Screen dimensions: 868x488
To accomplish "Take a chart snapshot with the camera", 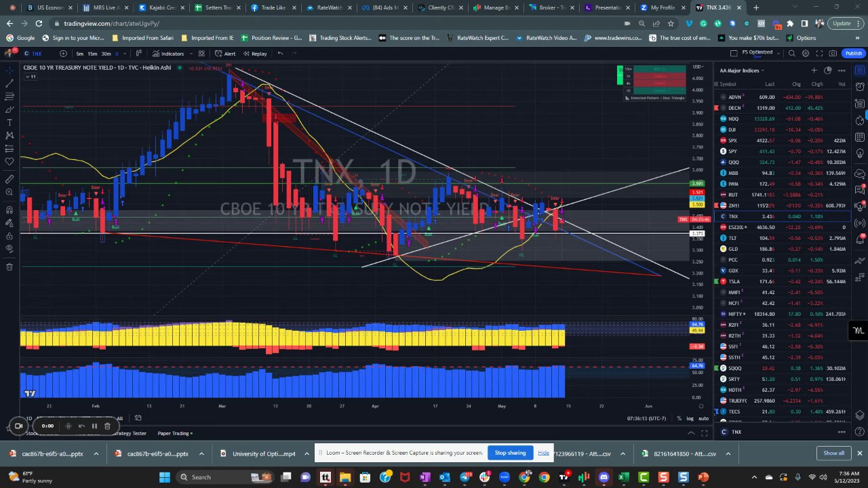I will (x=833, y=54).
